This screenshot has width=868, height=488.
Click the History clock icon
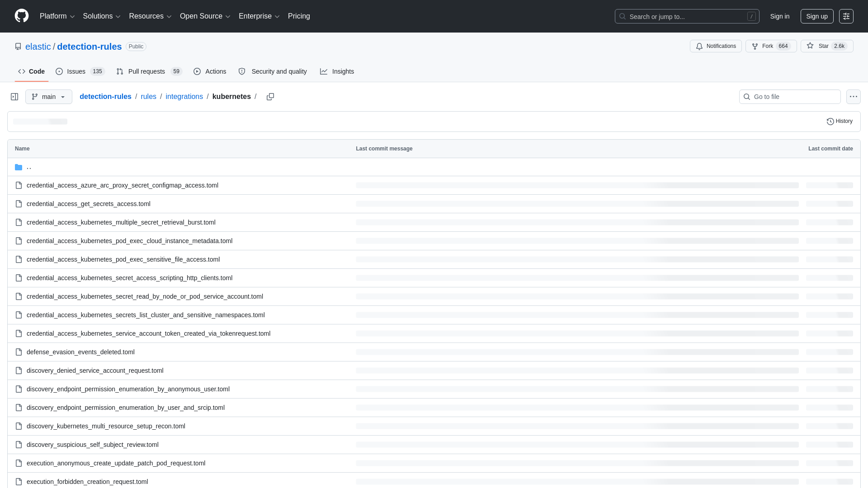[830, 121]
